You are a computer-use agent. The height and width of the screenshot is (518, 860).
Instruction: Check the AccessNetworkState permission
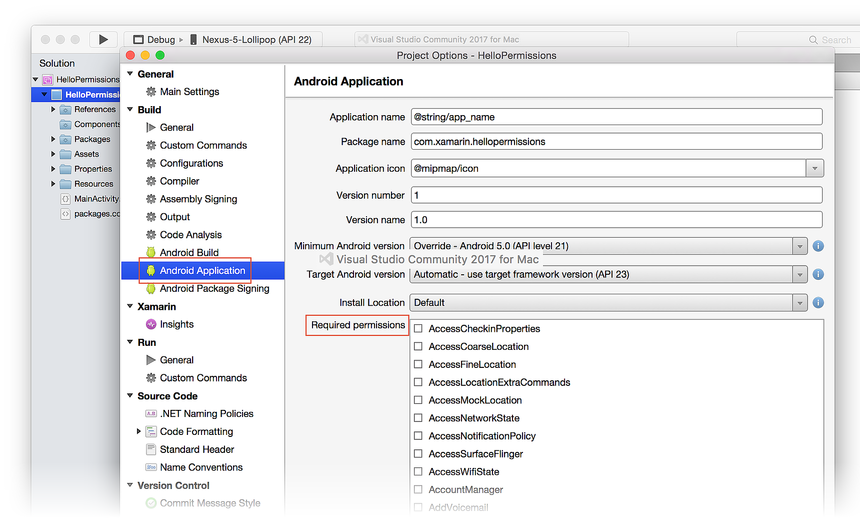tap(419, 418)
